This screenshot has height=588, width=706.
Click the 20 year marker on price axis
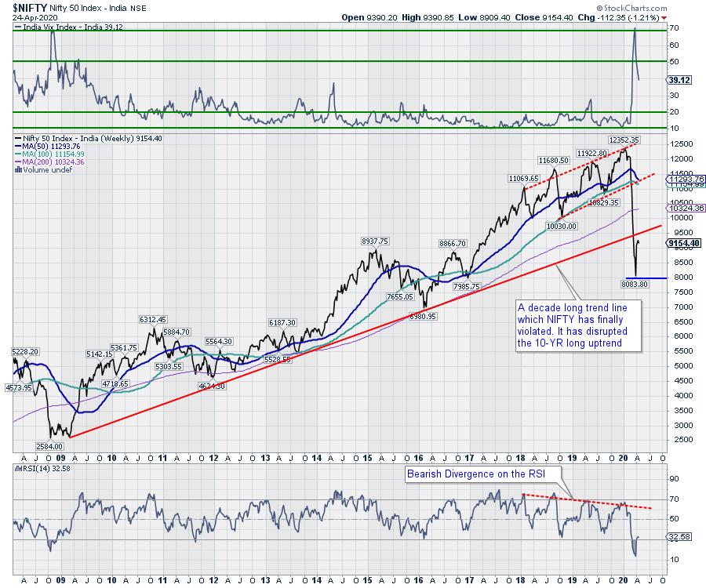(623, 458)
